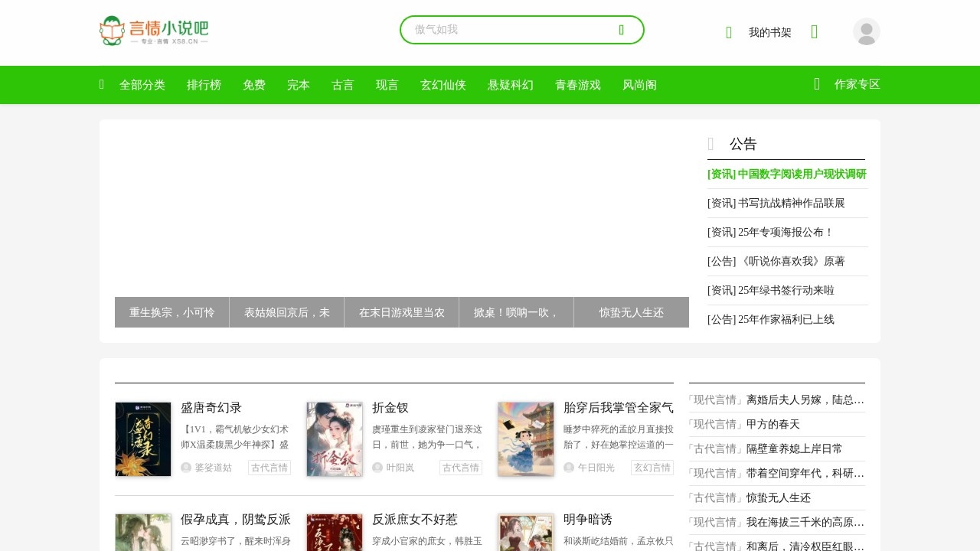Click the icon next to 作家专区
Screen dimensions: 980x551
click(x=817, y=84)
